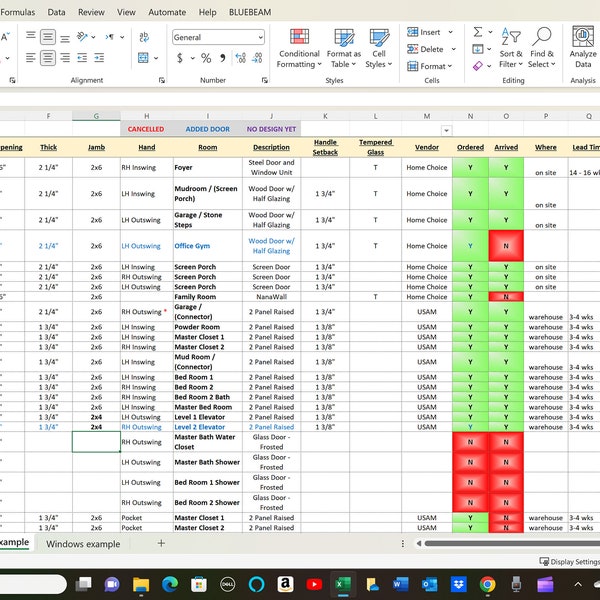600x600 pixels.
Task: Click red N Arrived cell for Office Gym
Action: 506,246
